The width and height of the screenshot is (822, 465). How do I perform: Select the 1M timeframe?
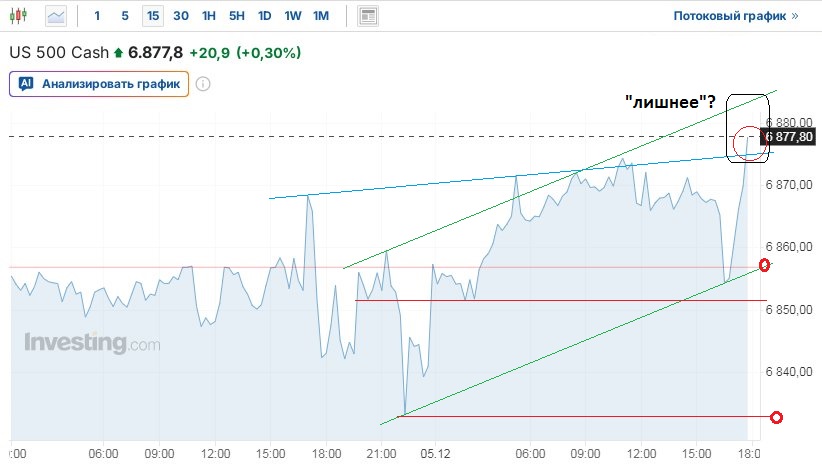click(x=320, y=16)
